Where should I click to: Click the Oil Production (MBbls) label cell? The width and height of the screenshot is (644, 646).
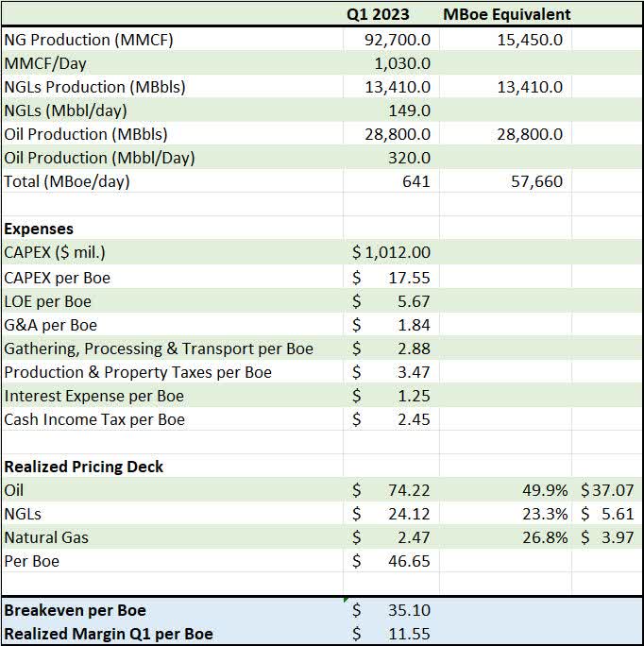tap(172, 134)
